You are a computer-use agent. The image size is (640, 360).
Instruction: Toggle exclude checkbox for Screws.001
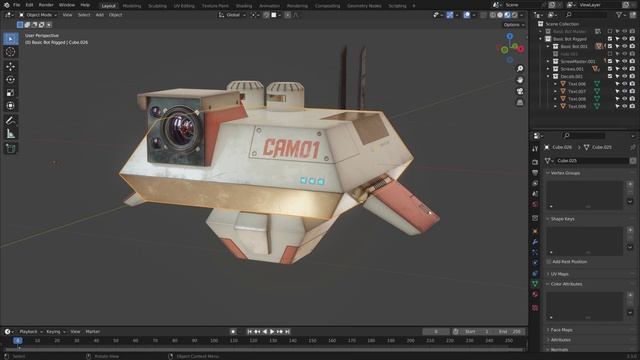point(610,69)
